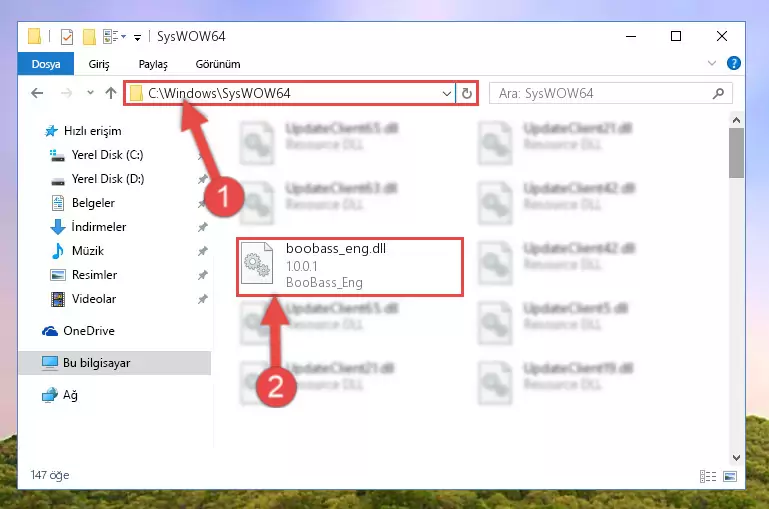Close the SysWOW64 window
The height and width of the screenshot is (509, 769).
721,36
